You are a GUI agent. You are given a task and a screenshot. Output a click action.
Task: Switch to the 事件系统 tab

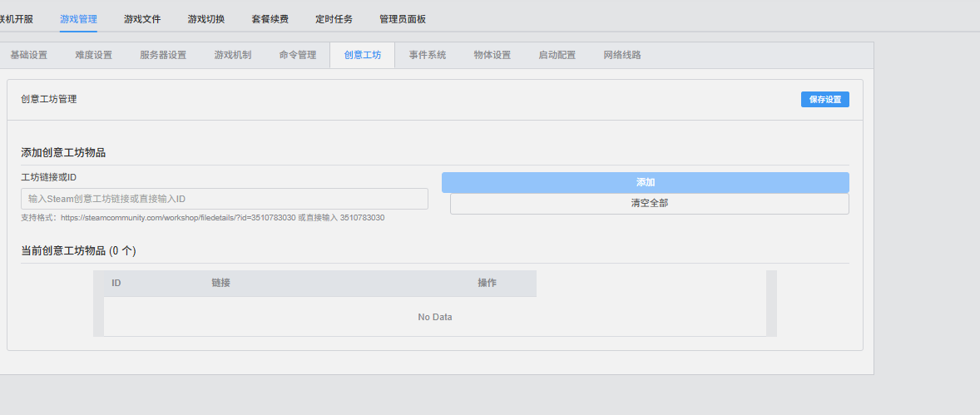428,55
